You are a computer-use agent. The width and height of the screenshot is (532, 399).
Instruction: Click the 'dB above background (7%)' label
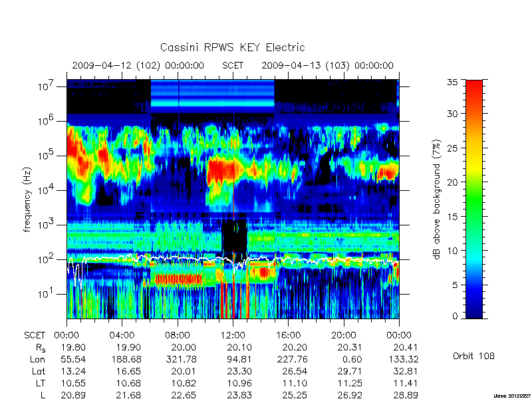point(437,199)
